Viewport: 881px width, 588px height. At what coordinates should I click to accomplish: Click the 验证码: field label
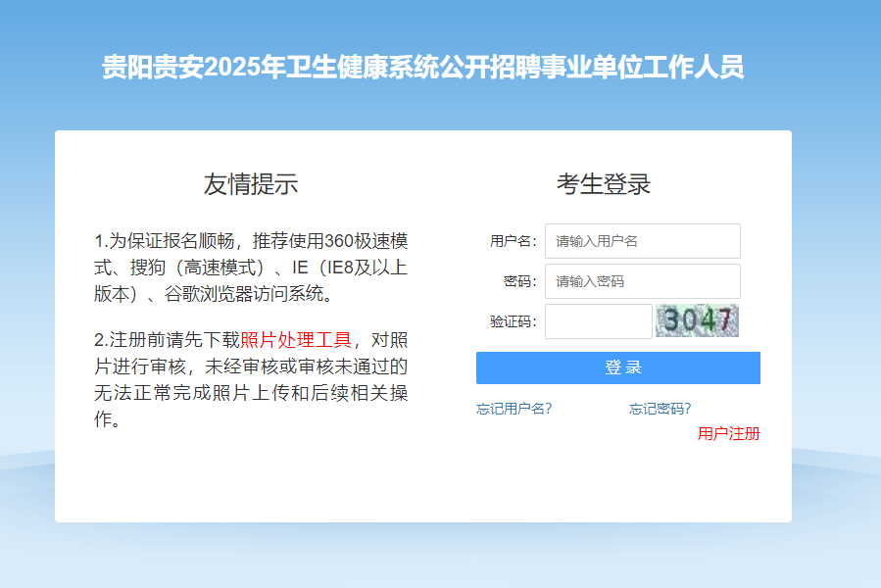point(513,321)
